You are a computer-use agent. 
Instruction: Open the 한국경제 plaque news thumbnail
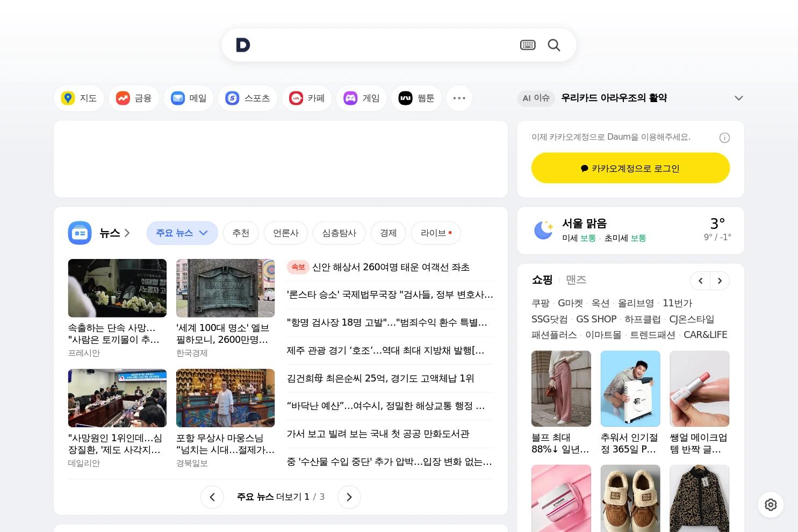pos(225,288)
